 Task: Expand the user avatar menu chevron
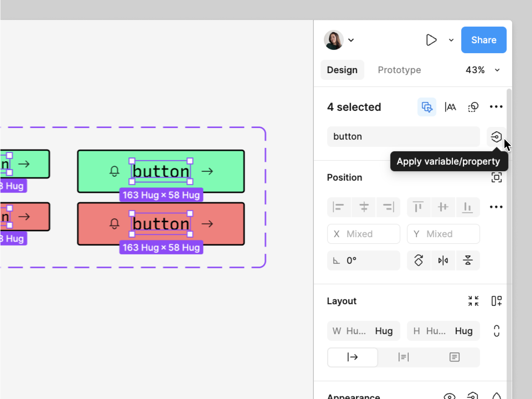click(351, 40)
